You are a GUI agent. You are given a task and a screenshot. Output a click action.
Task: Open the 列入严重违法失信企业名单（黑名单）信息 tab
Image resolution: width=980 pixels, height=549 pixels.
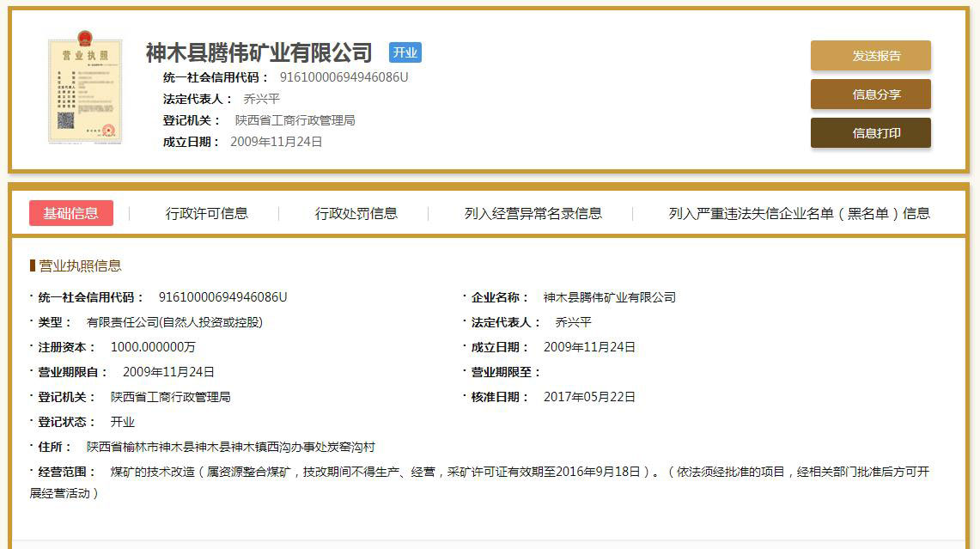(799, 213)
